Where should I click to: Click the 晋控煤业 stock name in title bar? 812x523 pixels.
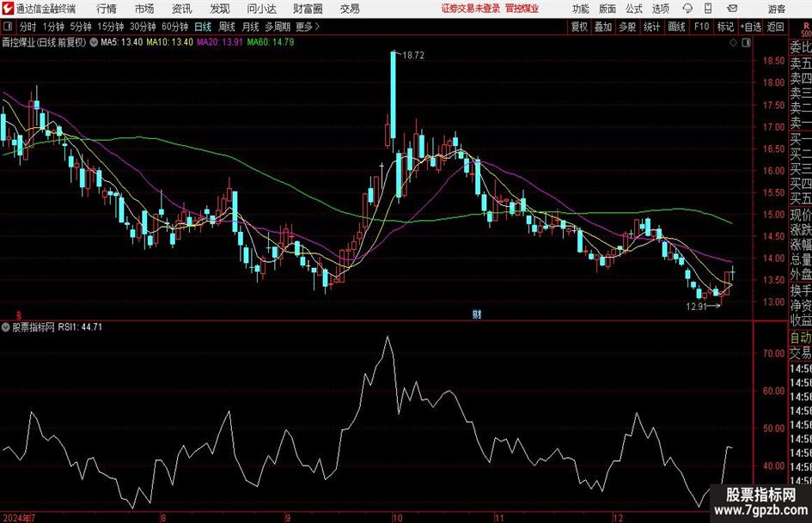522,9
